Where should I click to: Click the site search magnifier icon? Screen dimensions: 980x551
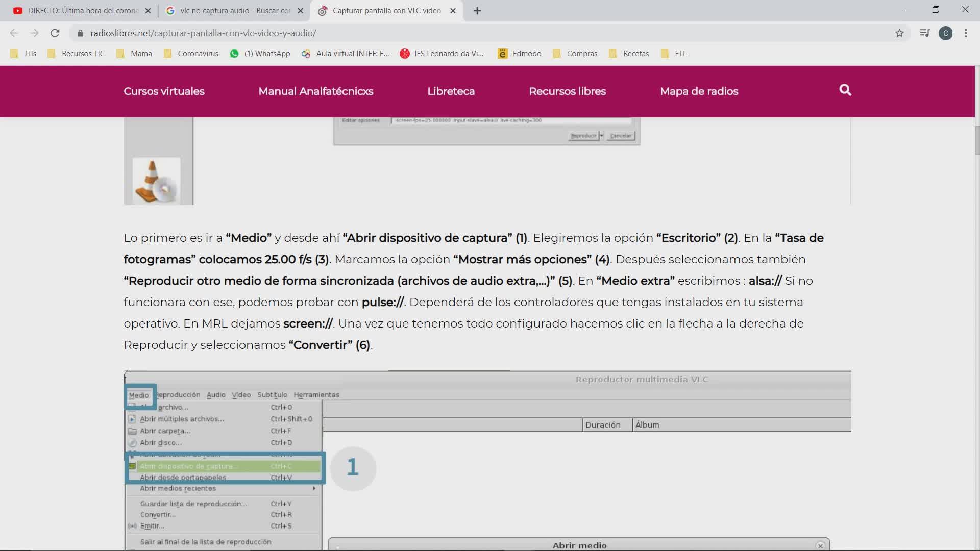point(845,90)
